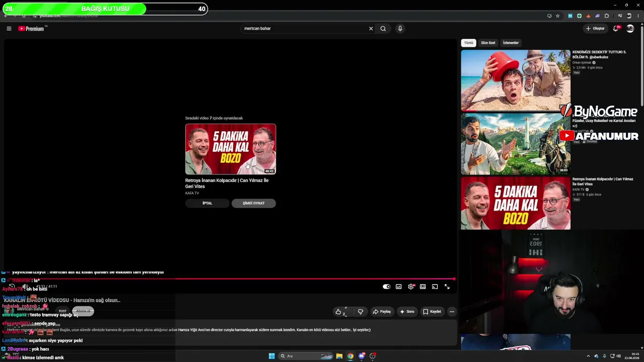Screen dimensions: 644x362
Task: Select the İzlenenler filter chip
Action: (x=511, y=43)
